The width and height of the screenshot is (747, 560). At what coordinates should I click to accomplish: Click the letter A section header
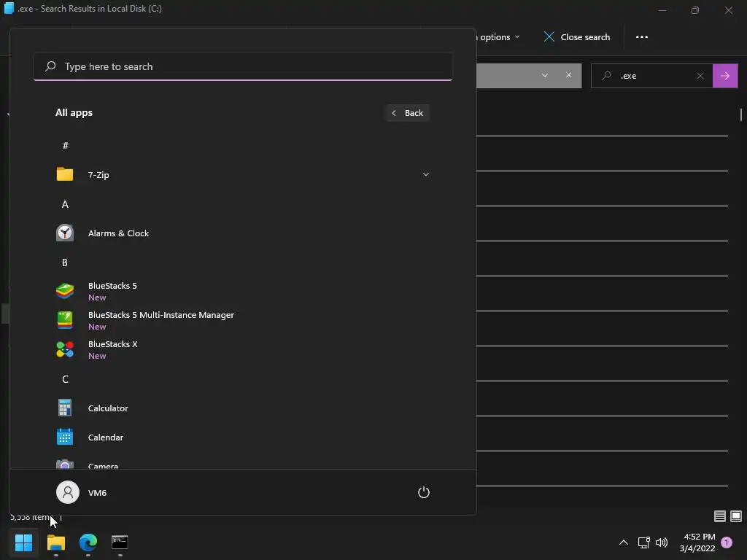click(x=65, y=204)
